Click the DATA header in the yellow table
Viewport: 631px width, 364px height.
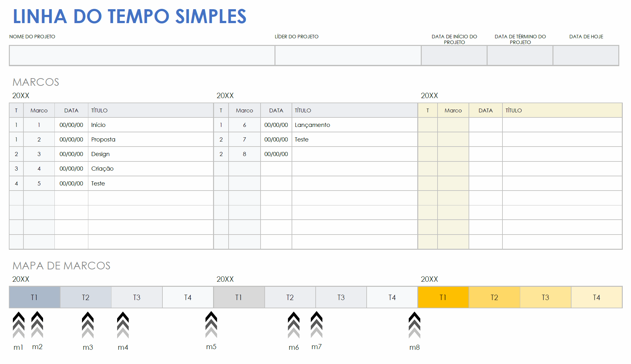pos(485,110)
